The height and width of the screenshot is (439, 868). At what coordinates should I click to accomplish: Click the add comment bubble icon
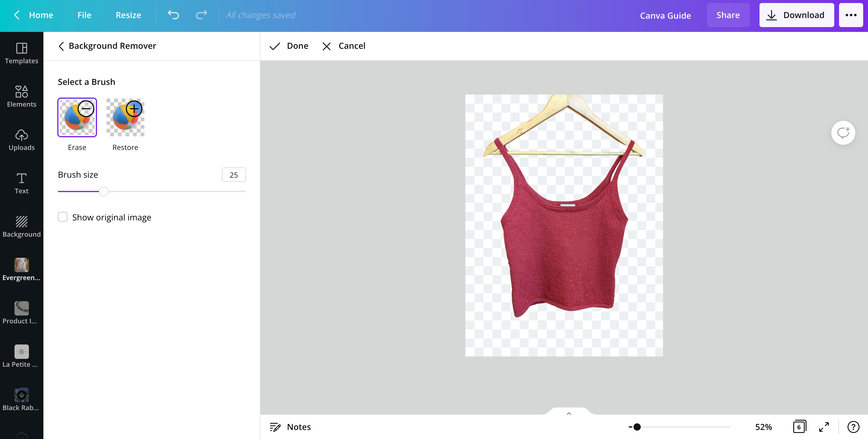click(x=843, y=133)
